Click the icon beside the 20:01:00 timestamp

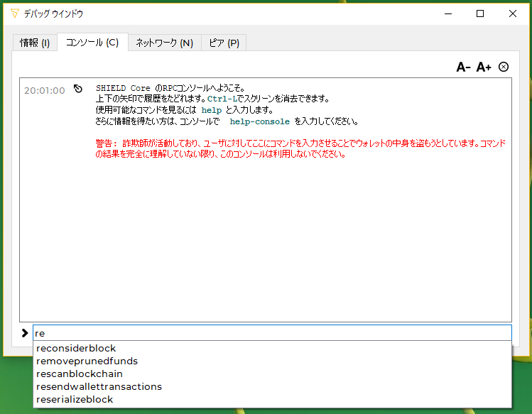click(x=78, y=89)
